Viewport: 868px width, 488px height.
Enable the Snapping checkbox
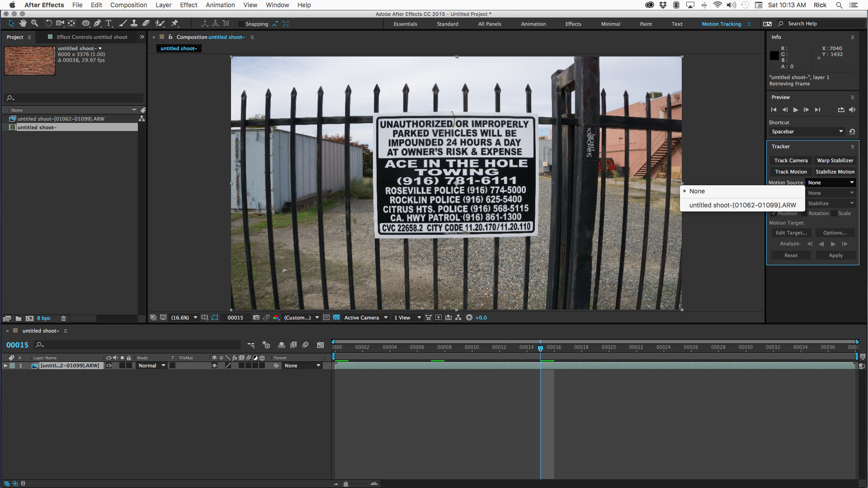coord(241,24)
